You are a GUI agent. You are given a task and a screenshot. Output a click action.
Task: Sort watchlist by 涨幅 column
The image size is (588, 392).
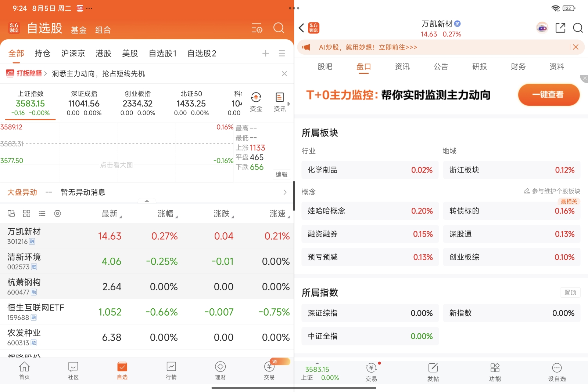point(168,214)
